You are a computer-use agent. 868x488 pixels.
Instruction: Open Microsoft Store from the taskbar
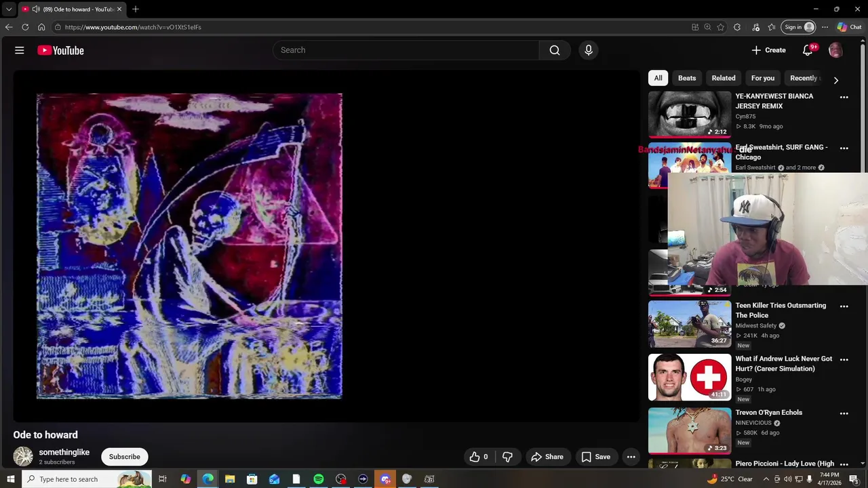tap(252, 479)
